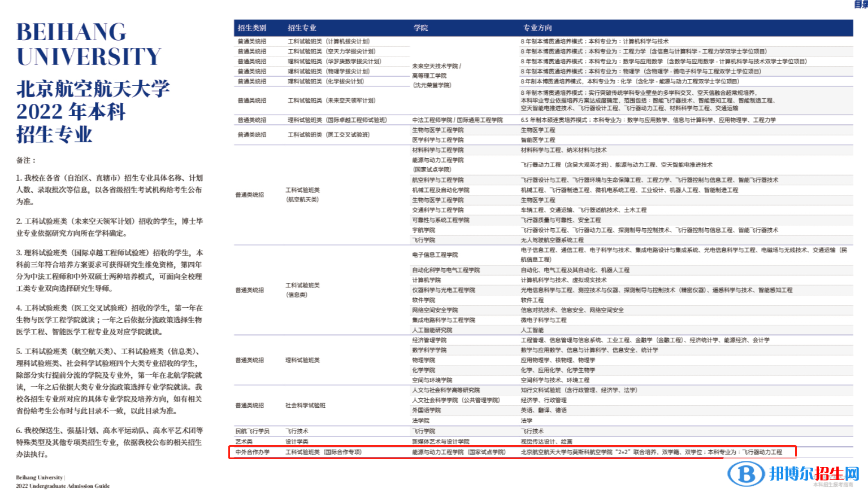This screenshot has width=868, height=497.
Task: Click 人文社会科学学院（公共管理学院） cell
Action: [x=455, y=400]
